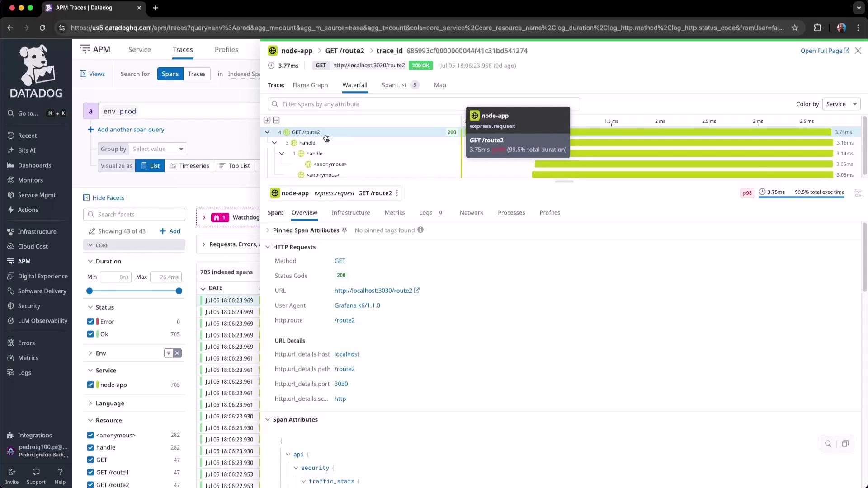Screen dimensions: 868x488
Task: Collapse the HTTP Requests section
Action: click(268, 247)
